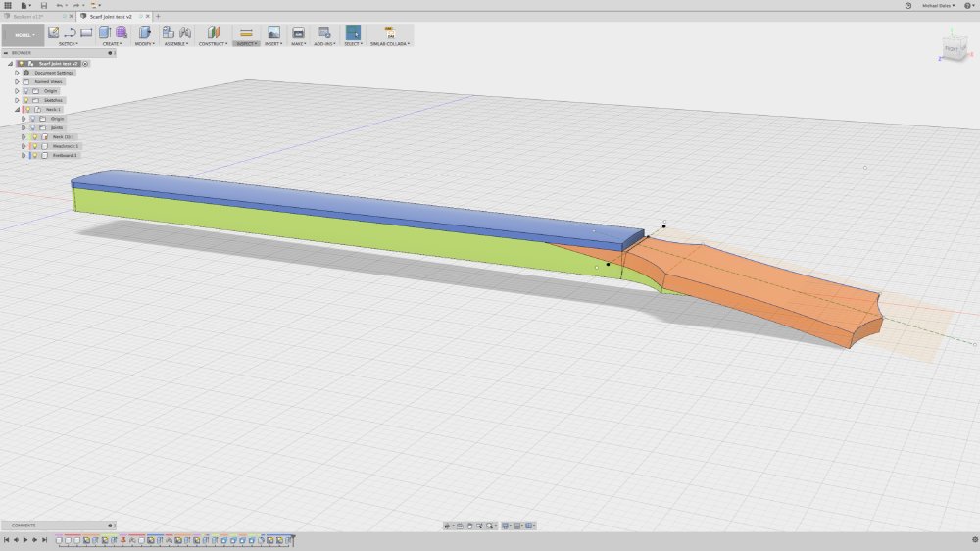Click the Create Form sculpt icon
This screenshot has width=980, height=551.
(x=122, y=32)
